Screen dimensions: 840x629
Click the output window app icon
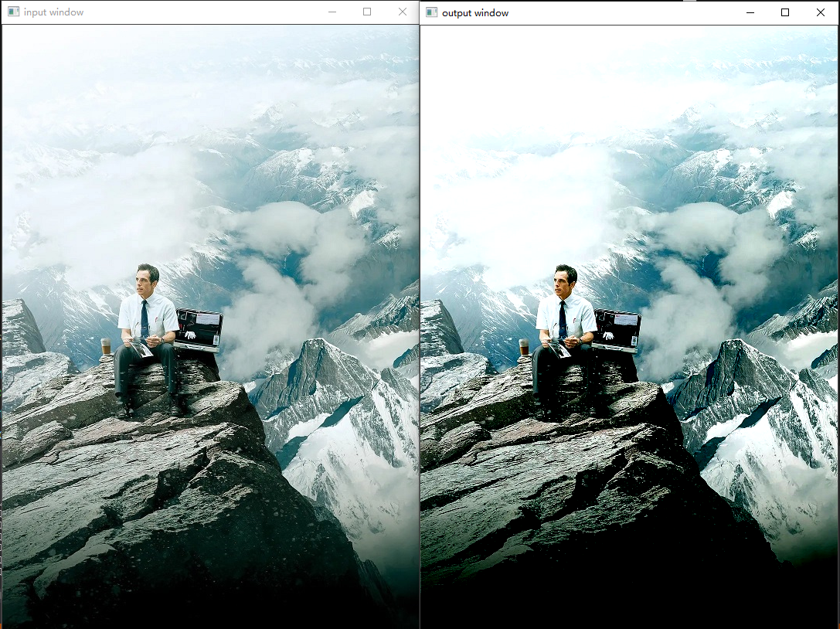432,12
